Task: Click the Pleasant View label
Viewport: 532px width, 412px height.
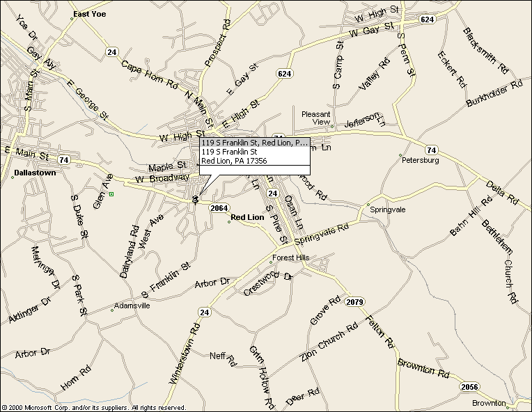Action: [x=316, y=118]
